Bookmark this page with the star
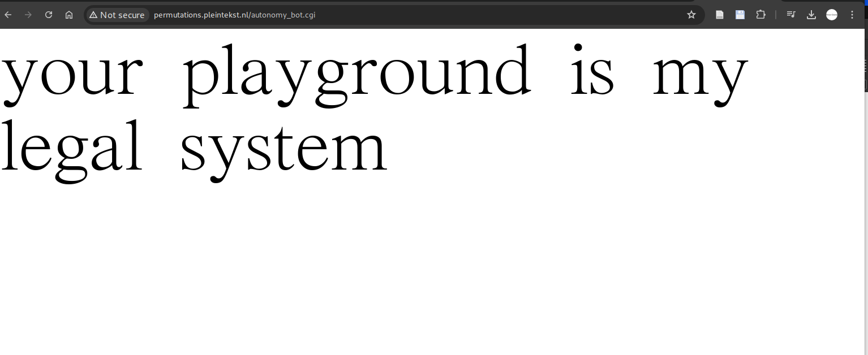 tap(691, 15)
